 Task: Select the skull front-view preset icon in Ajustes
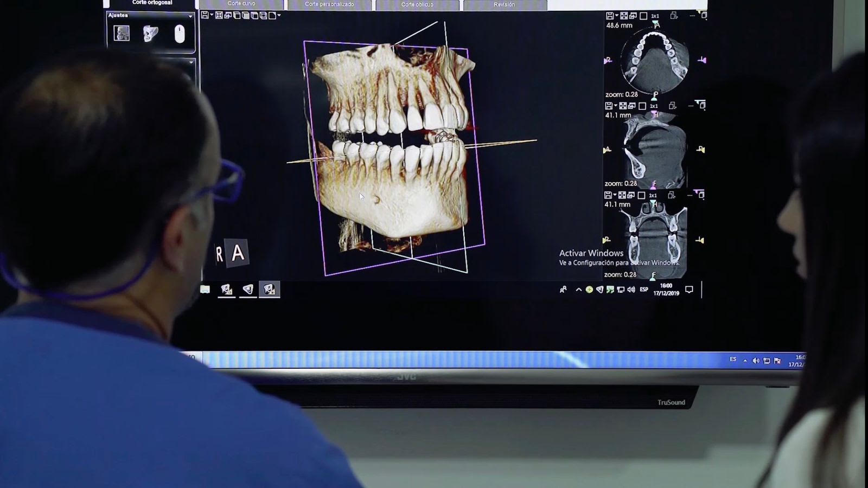[122, 34]
